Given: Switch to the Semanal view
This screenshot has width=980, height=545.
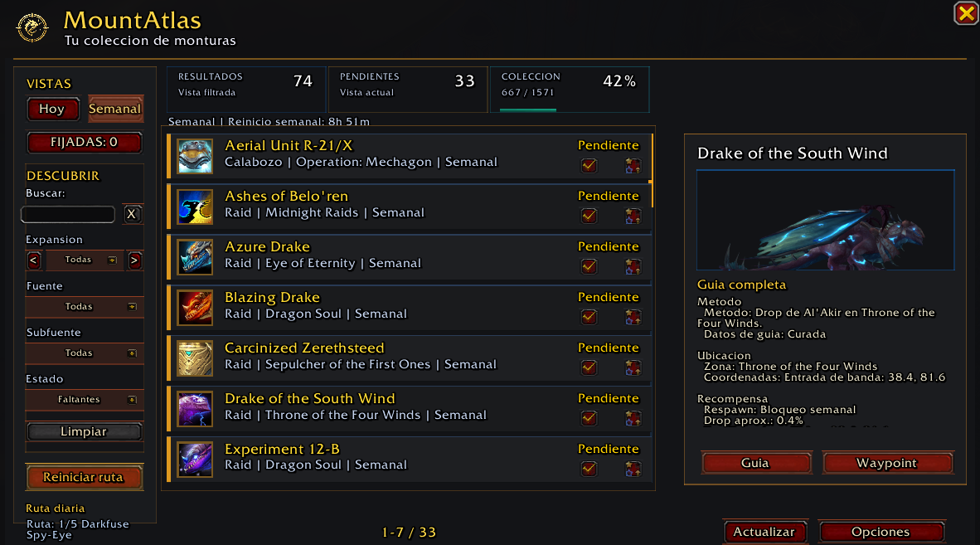Looking at the screenshot, I should click(115, 109).
